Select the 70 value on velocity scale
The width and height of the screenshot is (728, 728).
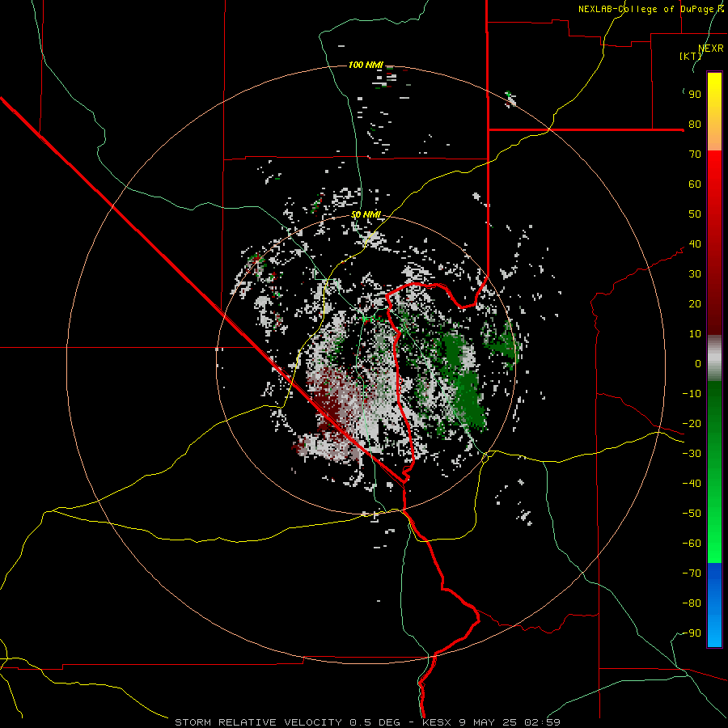pyautogui.click(x=695, y=154)
